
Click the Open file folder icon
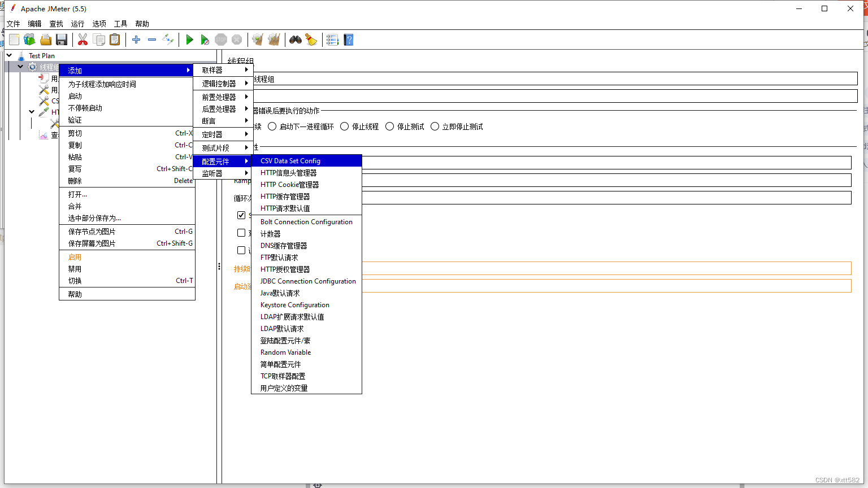tap(46, 40)
